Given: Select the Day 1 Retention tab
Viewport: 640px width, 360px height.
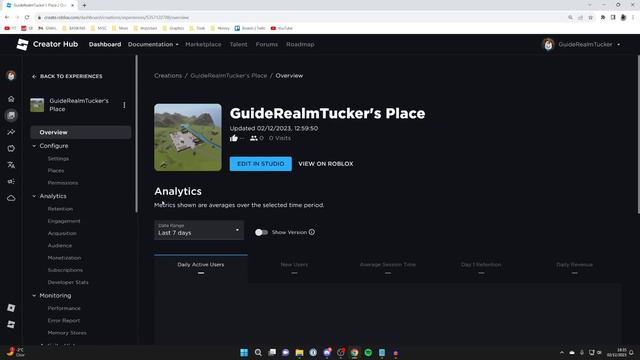Looking at the screenshot, I should [481, 269].
